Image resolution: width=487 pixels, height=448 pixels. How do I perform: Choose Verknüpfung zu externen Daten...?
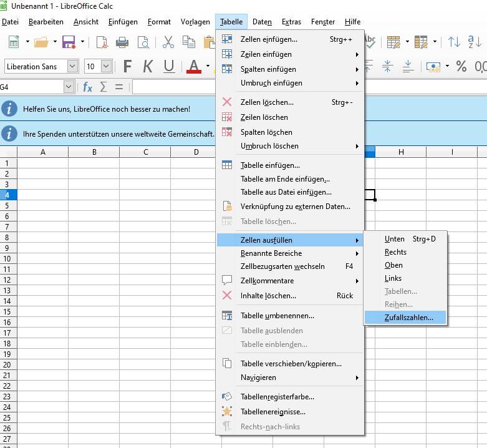click(290, 207)
